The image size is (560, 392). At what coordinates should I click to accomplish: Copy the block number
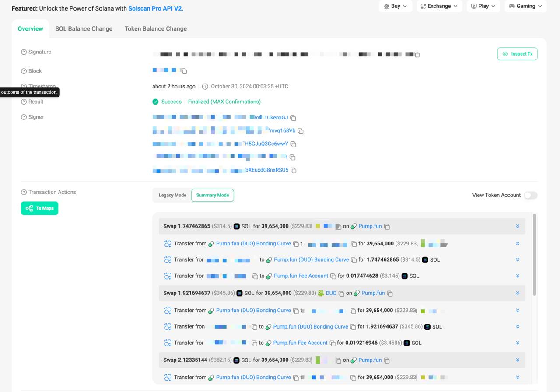184,71
